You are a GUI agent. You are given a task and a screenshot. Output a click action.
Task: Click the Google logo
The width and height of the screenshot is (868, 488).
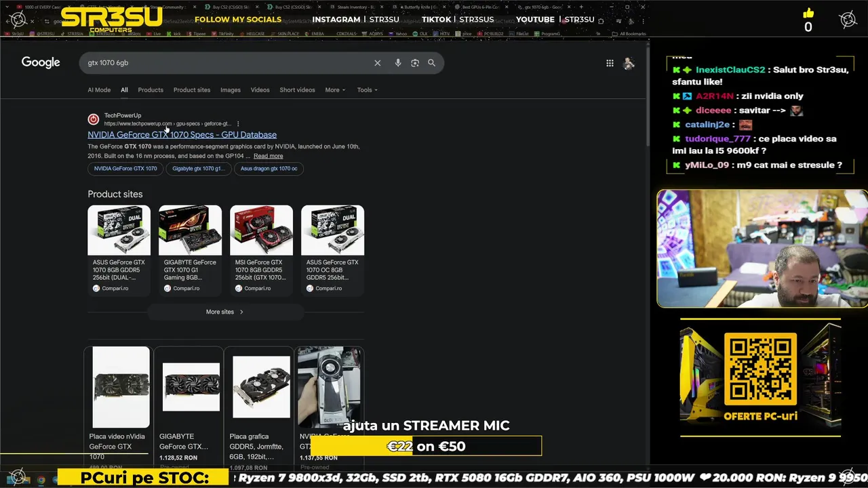(x=41, y=62)
